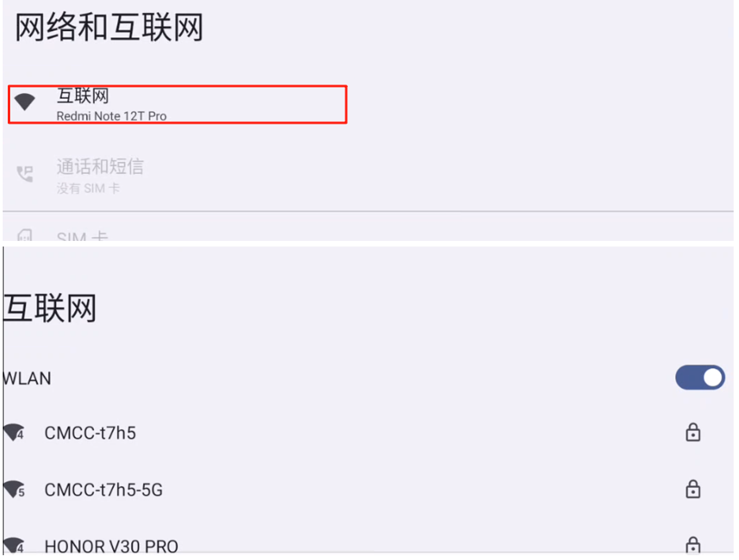Click the CMCC-t7h5-5G signal icon
The image size is (739, 560).
click(14, 489)
